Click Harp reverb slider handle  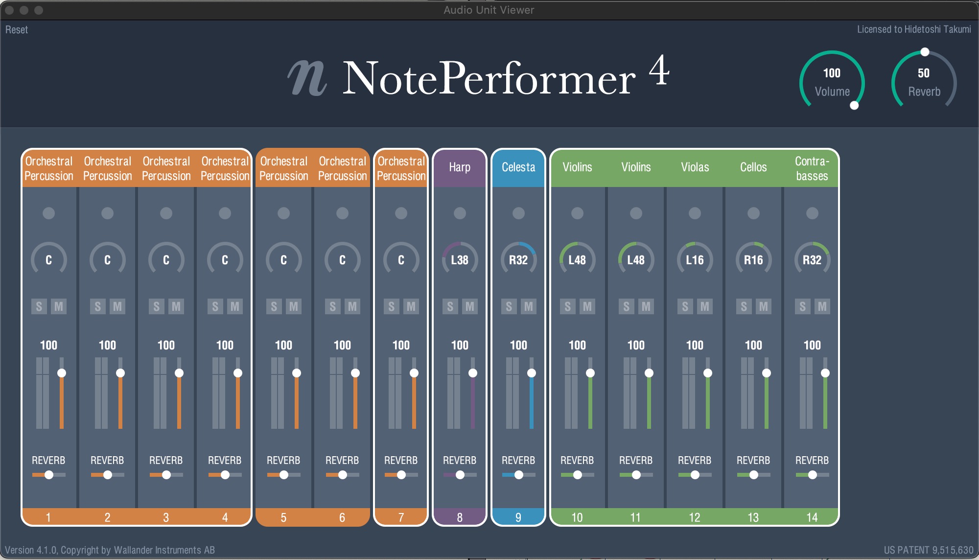[460, 475]
